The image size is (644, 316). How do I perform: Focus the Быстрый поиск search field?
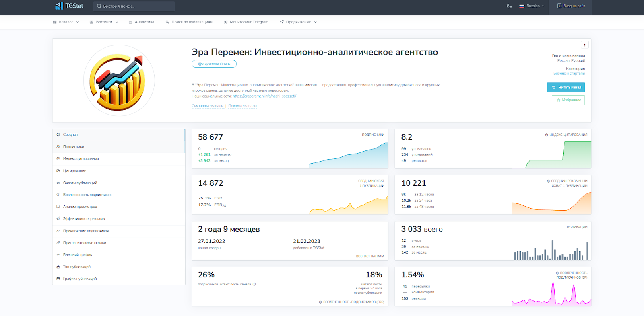tap(134, 6)
